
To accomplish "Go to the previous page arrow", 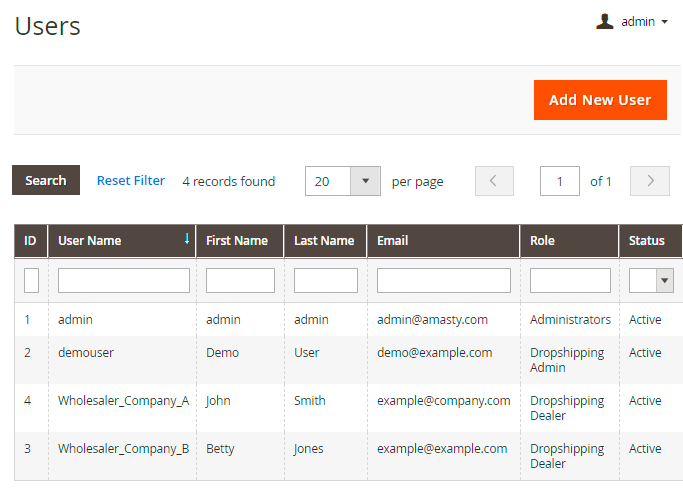I will [x=493, y=181].
